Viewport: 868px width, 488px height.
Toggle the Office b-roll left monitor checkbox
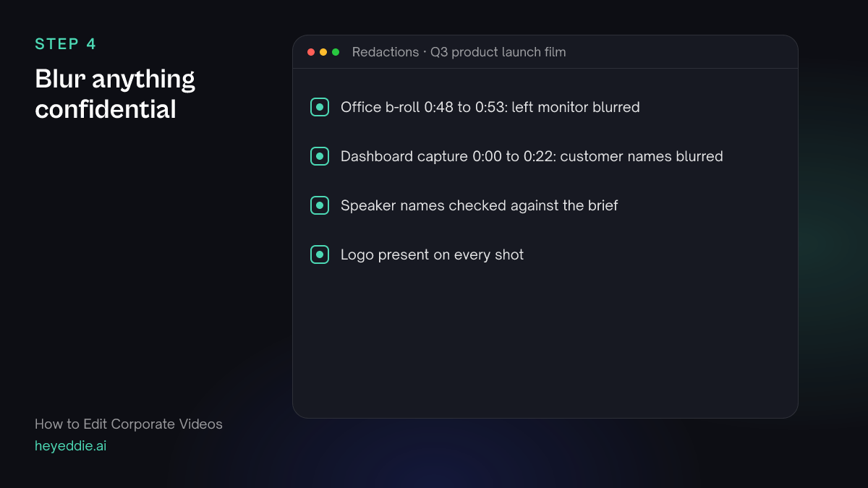coord(320,107)
